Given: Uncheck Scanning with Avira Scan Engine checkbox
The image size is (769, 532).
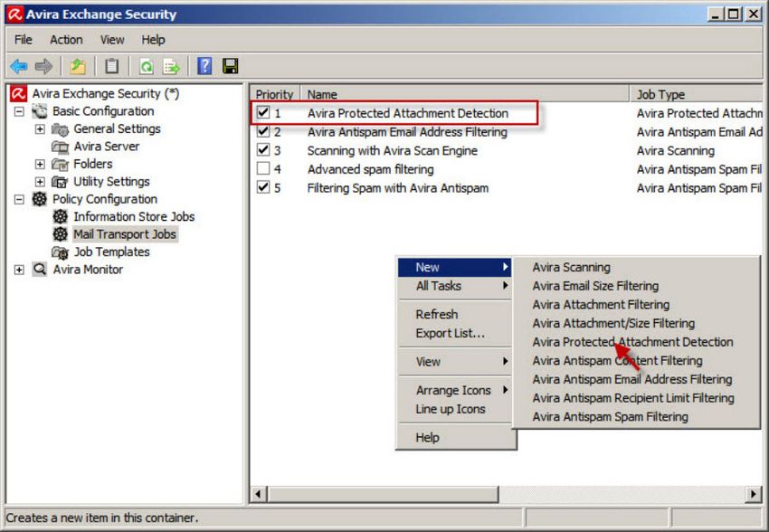Looking at the screenshot, I should click(x=263, y=149).
